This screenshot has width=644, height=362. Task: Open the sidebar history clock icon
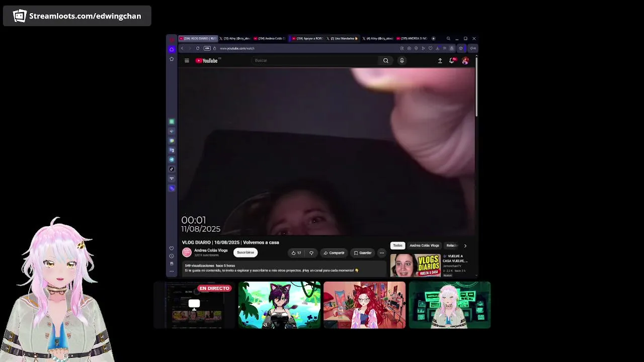(x=172, y=256)
